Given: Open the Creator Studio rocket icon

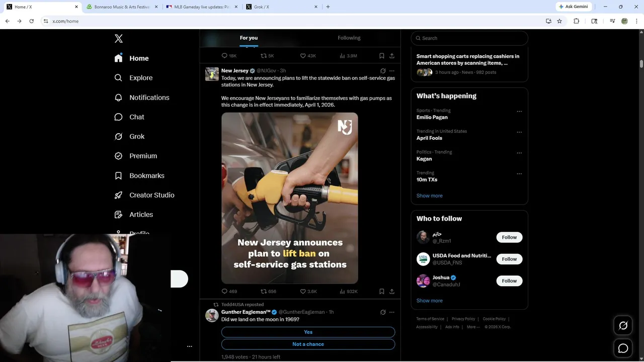Looking at the screenshot, I should 118,195.
